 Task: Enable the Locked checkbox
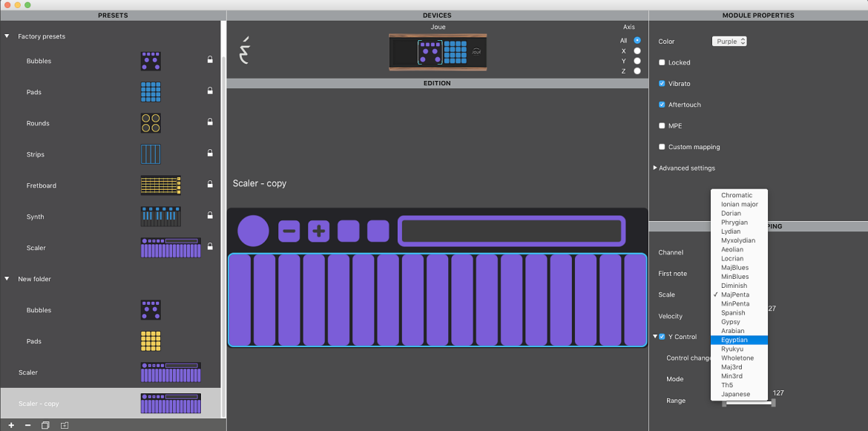[x=662, y=62]
